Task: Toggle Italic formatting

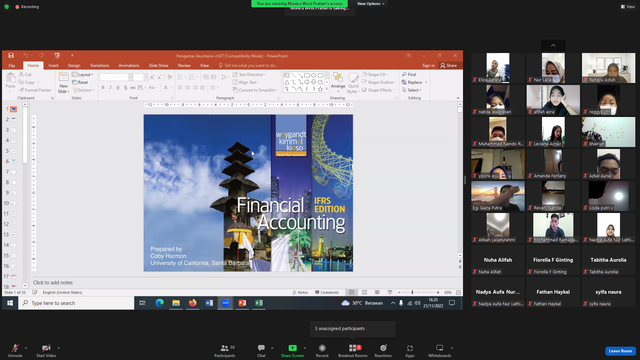Action: click(110, 87)
